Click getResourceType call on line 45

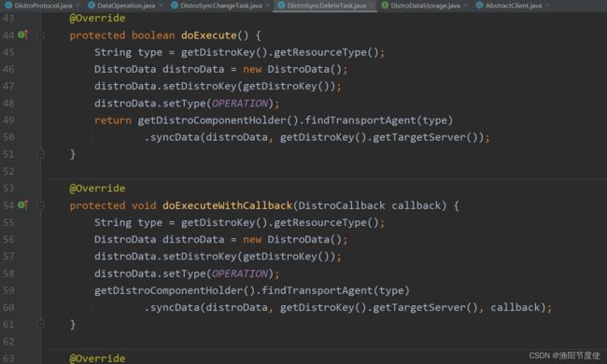[x=320, y=52]
